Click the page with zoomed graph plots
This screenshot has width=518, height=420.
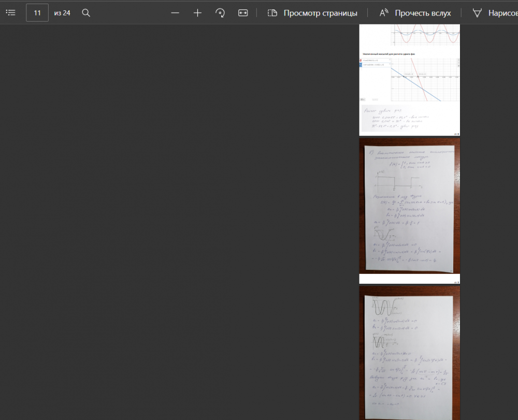pyautogui.click(x=409, y=80)
